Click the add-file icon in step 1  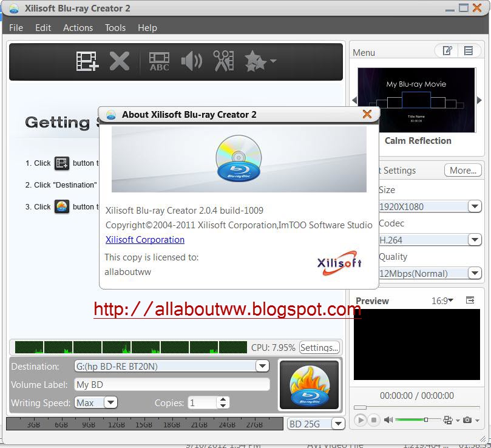[62, 163]
